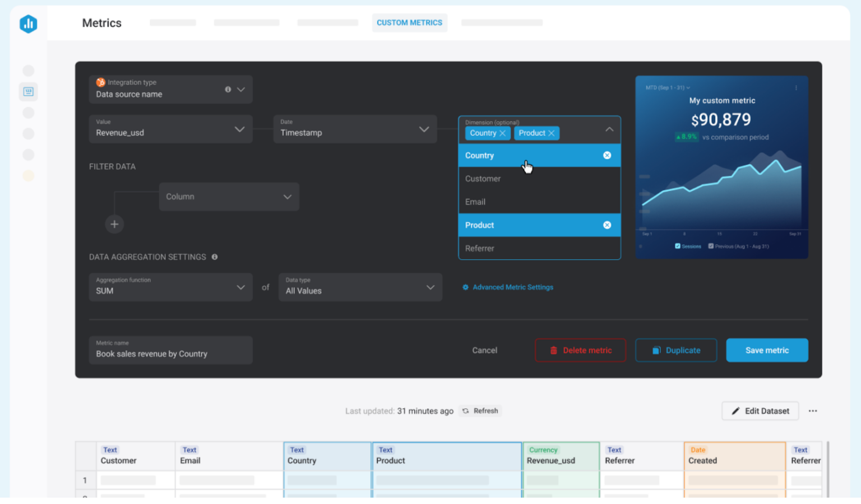861x504 pixels.
Task: Open the chart card's three-dot menu
Action: (x=795, y=88)
